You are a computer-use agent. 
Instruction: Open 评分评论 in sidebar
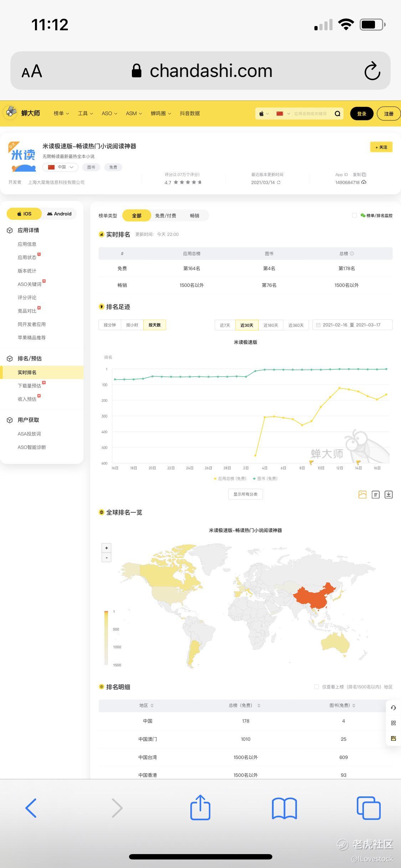(27, 298)
